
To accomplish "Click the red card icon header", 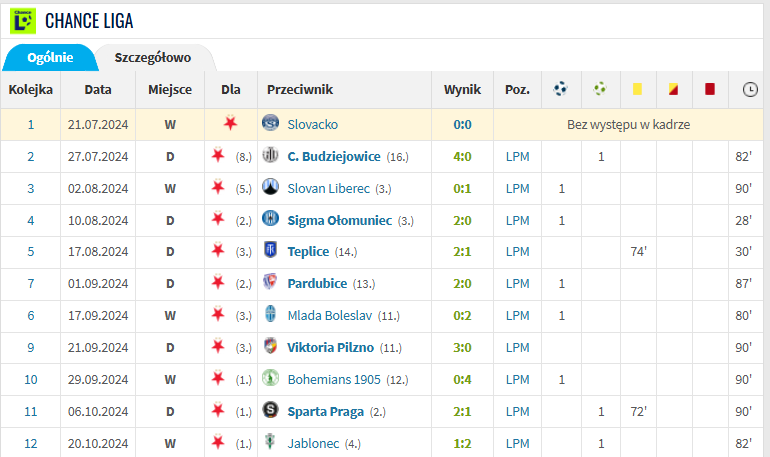I will point(710,89).
